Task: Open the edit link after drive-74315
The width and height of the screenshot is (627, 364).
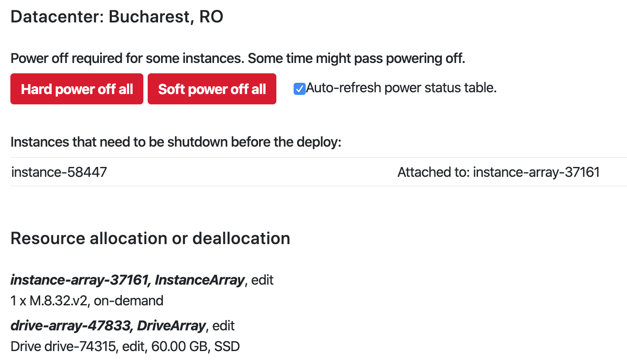Action: pos(133,346)
